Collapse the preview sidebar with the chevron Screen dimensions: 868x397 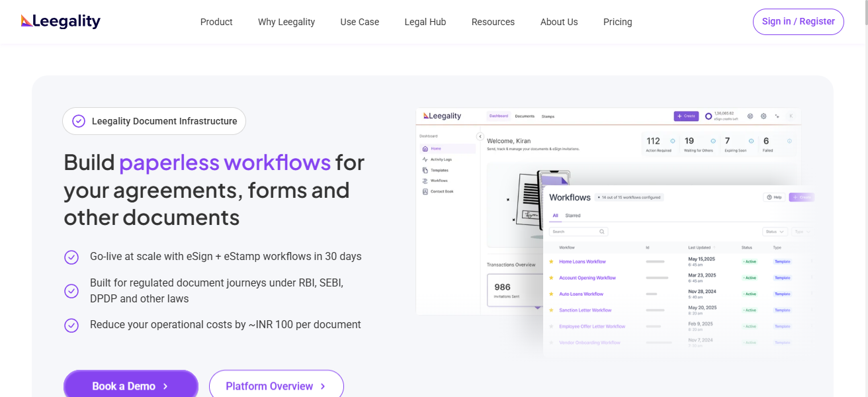pyautogui.click(x=480, y=136)
